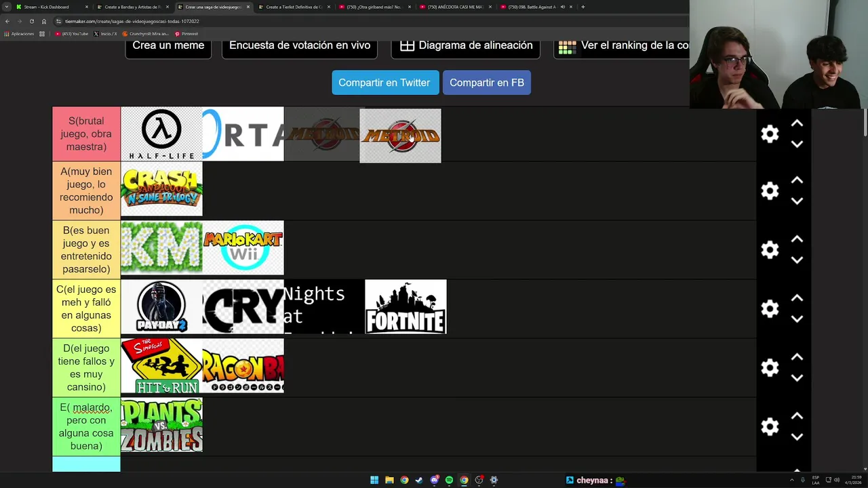
Task: Switch to ANÉCDOTA CASI ME MATA tab
Action: click(x=455, y=7)
